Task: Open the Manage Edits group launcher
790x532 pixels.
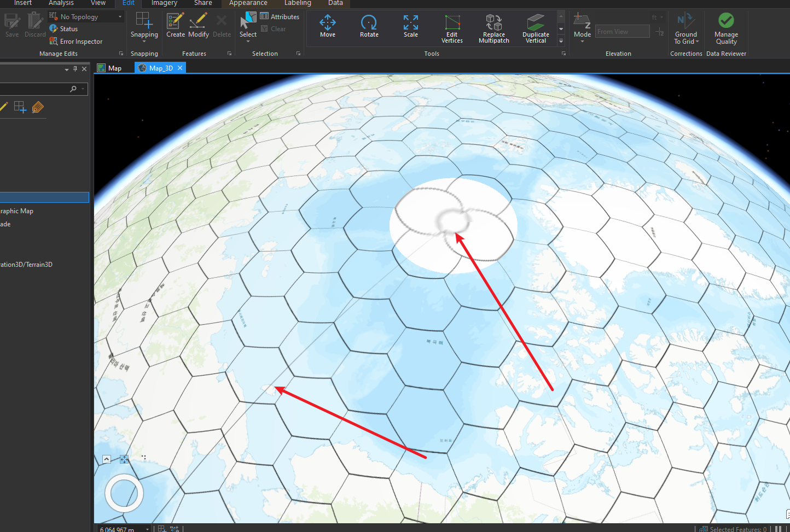Action: tap(121, 54)
